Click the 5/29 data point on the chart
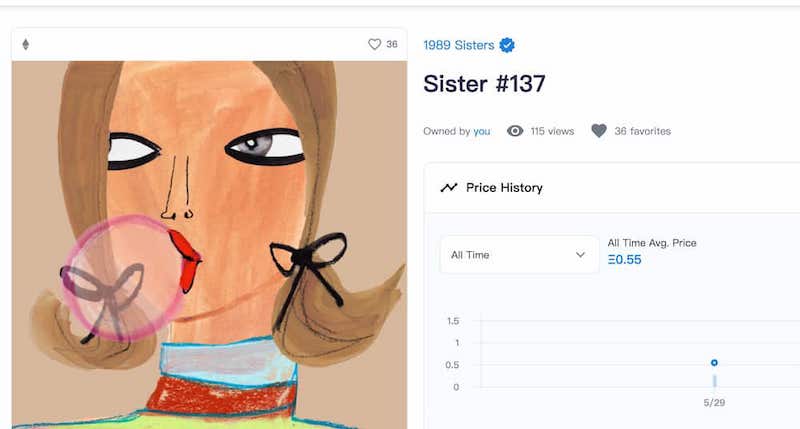800x429 pixels. click(714, 363)
